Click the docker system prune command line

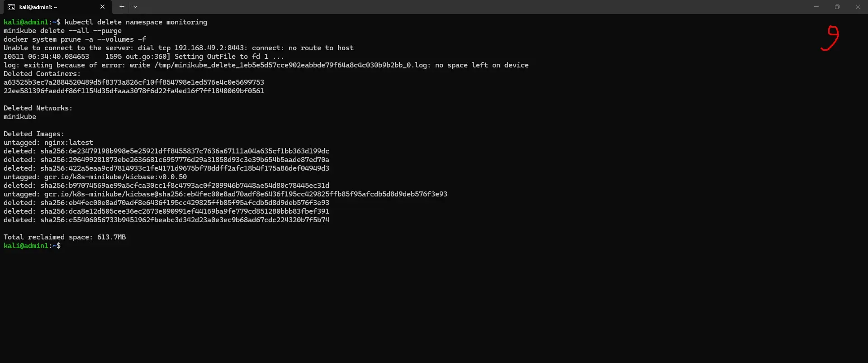point(75,39)
